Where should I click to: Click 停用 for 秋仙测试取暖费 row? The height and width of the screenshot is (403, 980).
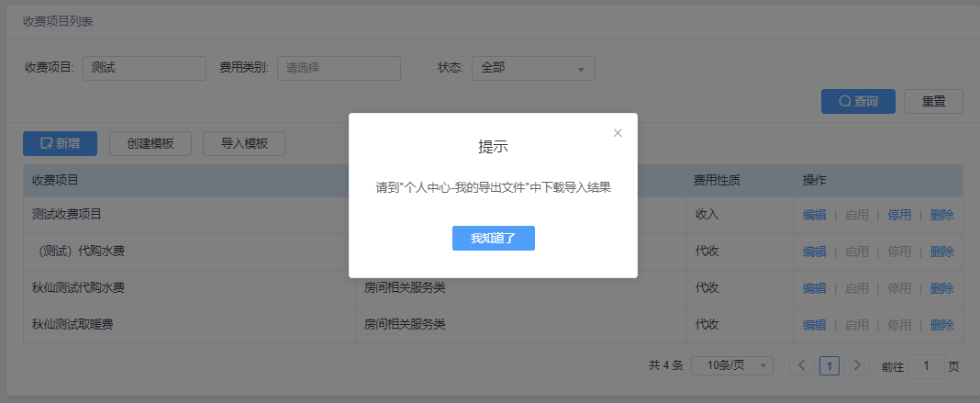tap(898, 325)
